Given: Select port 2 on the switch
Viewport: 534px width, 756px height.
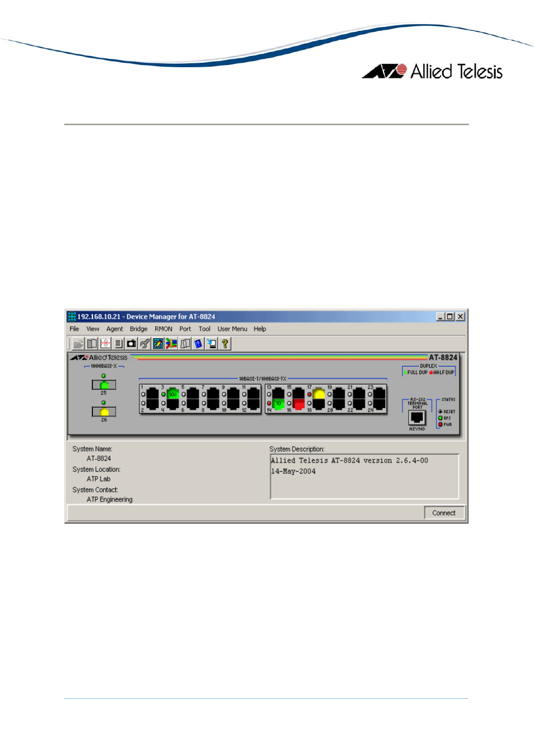Looking at the screenshot, I should (152, 404).
